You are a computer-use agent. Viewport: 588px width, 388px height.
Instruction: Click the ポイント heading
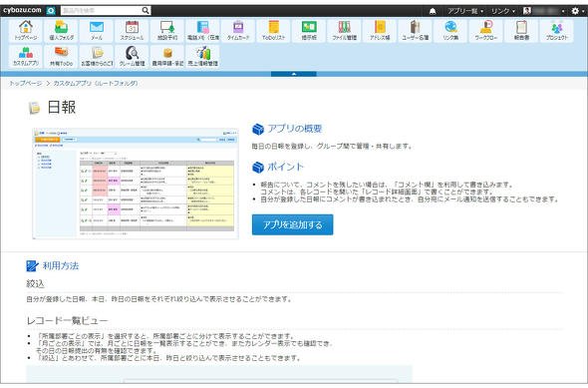(285, 167)
